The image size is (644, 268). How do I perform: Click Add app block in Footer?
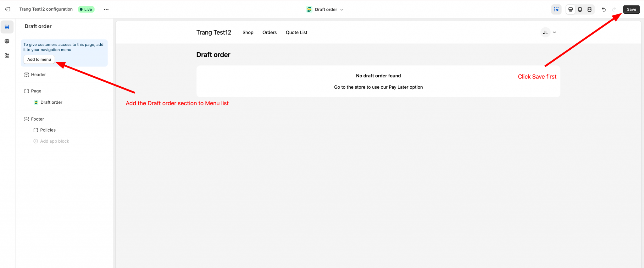click(54, 141)
